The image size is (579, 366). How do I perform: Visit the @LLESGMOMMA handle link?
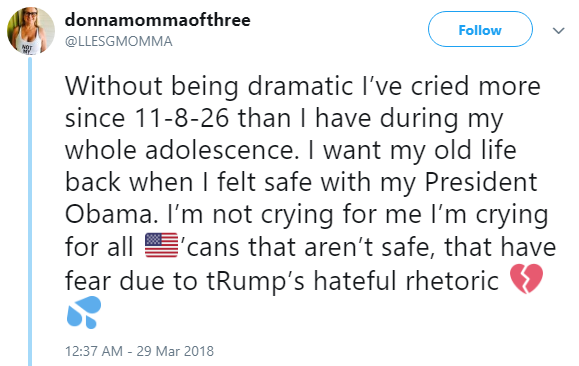tap(119, 41)
